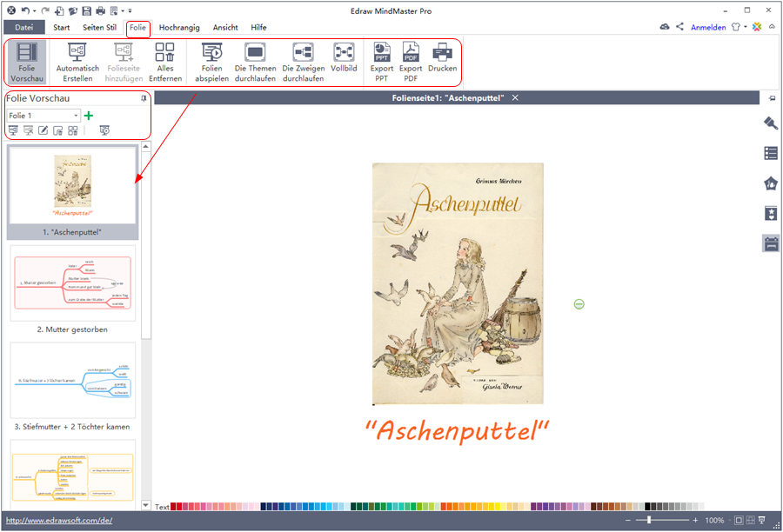Click the Export PPT icon
Image resolution: width=783 pixels, height=532 pixels.
point(381,52)
